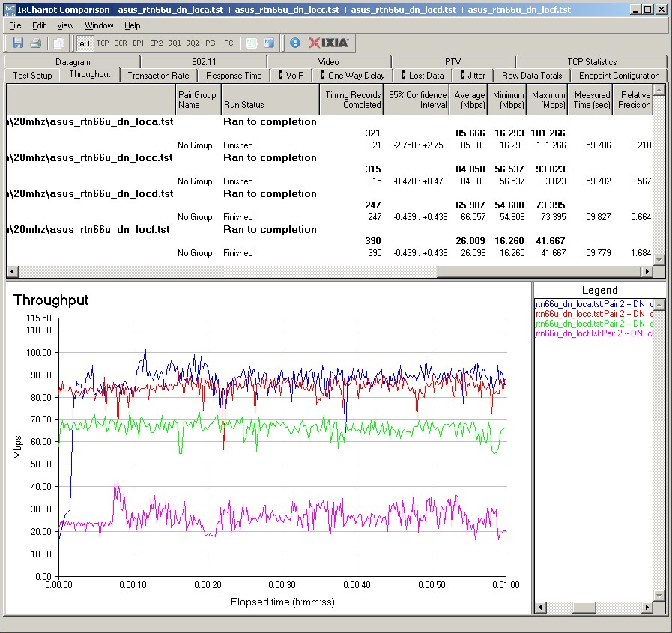Open the View menu

coord(65,25)
